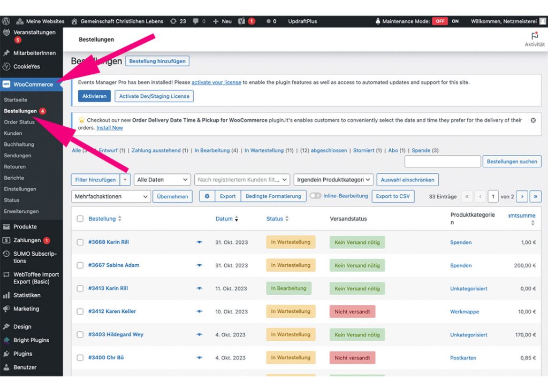The height and width of the screenshot is (392, 548).
Task: Open Produkte in the sidebar menu
Action: pos(25,227)
